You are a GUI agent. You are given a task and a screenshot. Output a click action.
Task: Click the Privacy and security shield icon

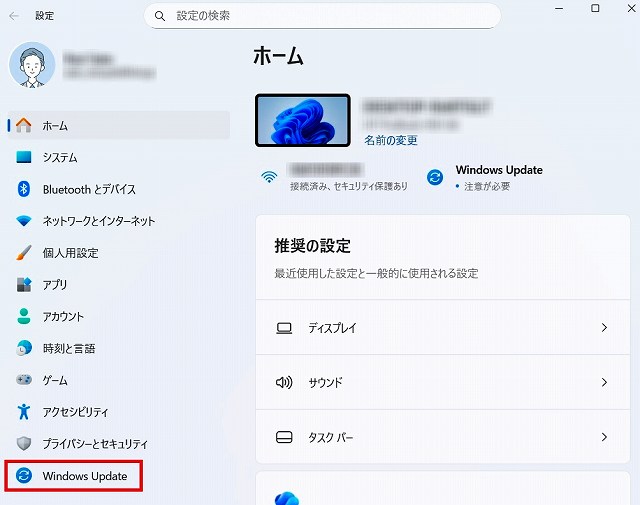pyautogui.click(x=24, y=443)
